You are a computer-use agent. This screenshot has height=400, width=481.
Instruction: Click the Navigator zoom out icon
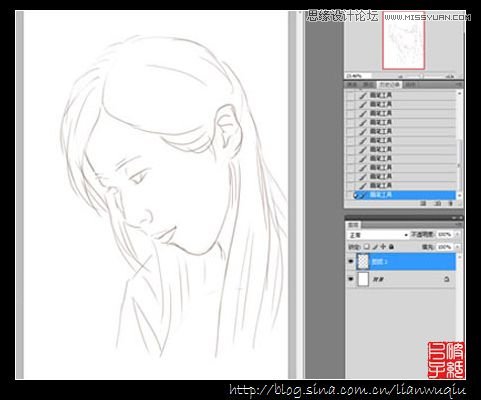click(400, 76)
